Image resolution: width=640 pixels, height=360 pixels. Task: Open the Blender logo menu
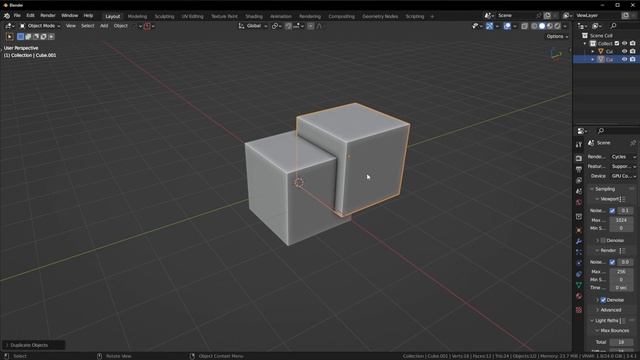7,16
